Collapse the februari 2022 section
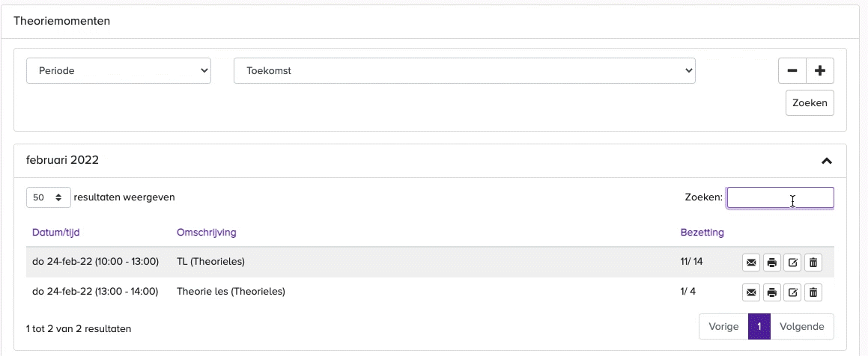This screenshot has height=356, width=868. [x=827, y=161]
